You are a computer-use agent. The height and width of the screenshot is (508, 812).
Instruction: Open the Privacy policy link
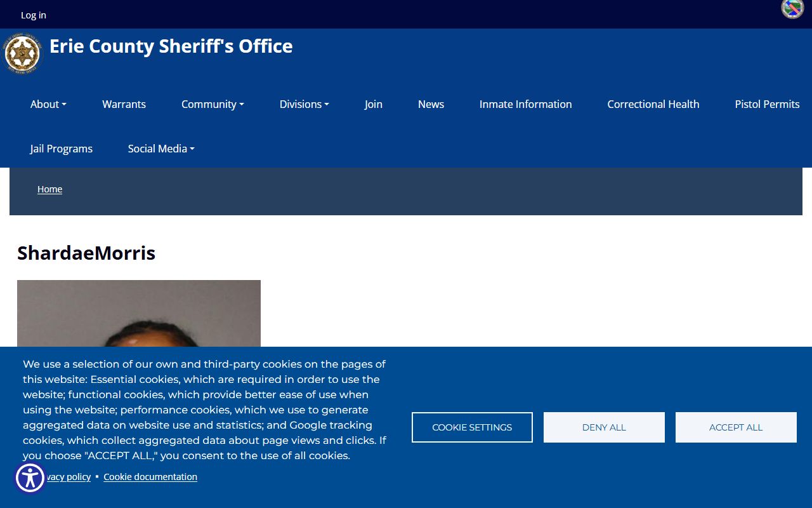pos(69,477)
